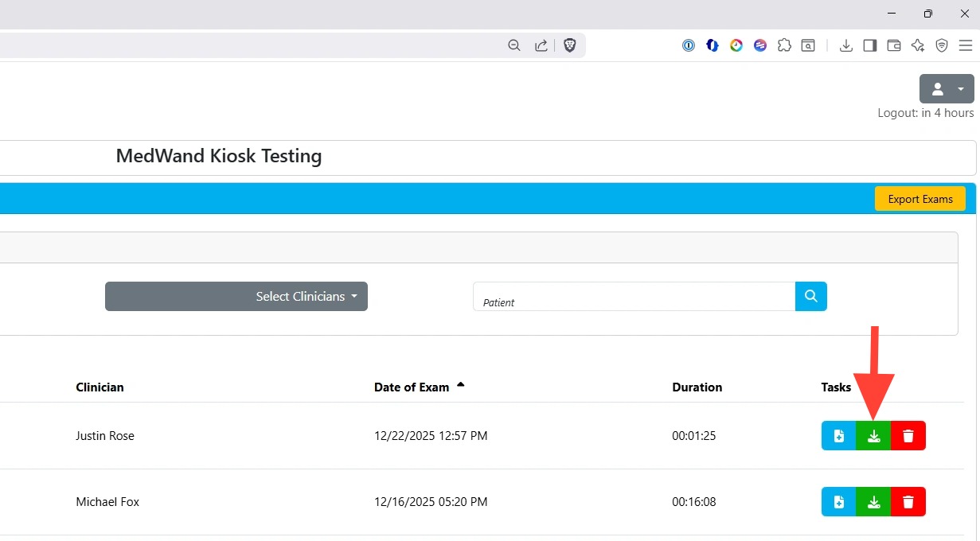The width and height of the screenshot is (980, 541).
Task: Click the tab search icon in toolbar
Action: click(x=808, y=45)
